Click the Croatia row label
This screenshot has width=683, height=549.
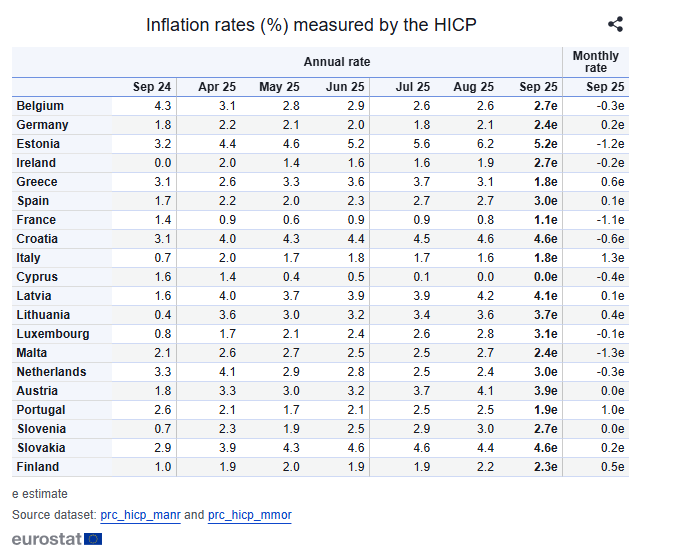point(39,239)
